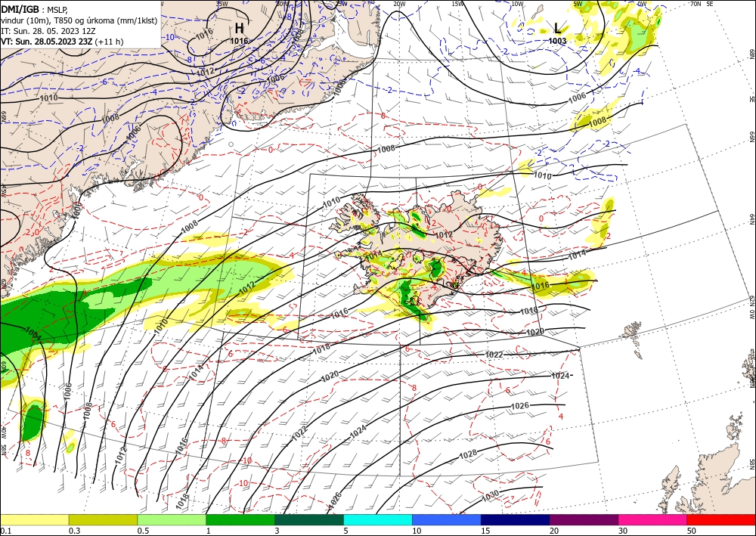Click the 10W longitude label at top
This screenshot has height=536, width=756.
[x=517, y=4]
